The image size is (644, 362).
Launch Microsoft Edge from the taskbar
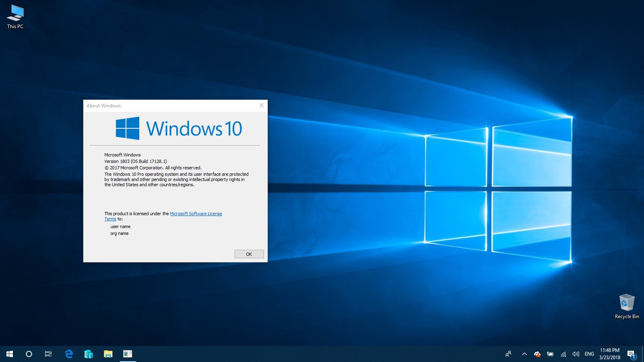coord(69,354)
